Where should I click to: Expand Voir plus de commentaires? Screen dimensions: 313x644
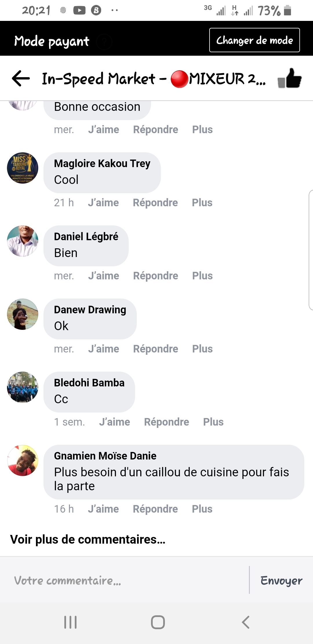pos(88,540)
